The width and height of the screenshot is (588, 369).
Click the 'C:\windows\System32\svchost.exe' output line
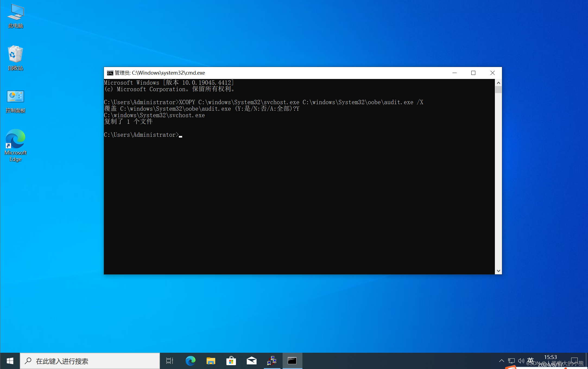coord(154,115)
